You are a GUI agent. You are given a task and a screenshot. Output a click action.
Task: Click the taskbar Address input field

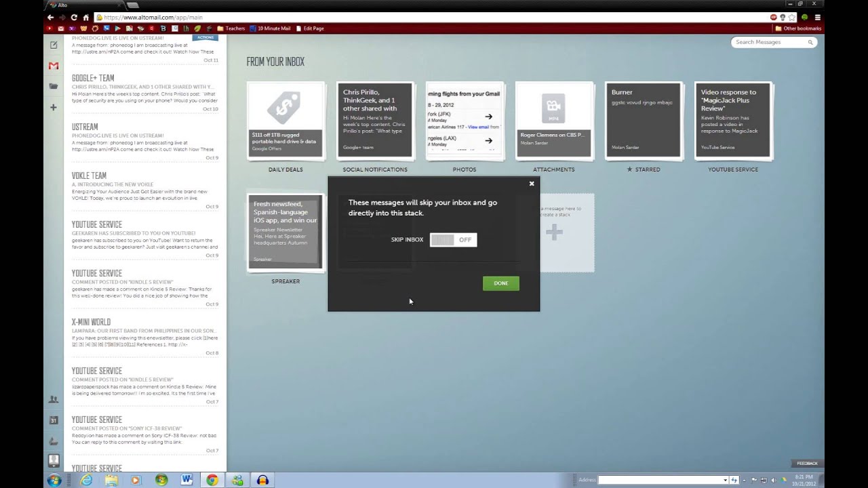point(662,480)
